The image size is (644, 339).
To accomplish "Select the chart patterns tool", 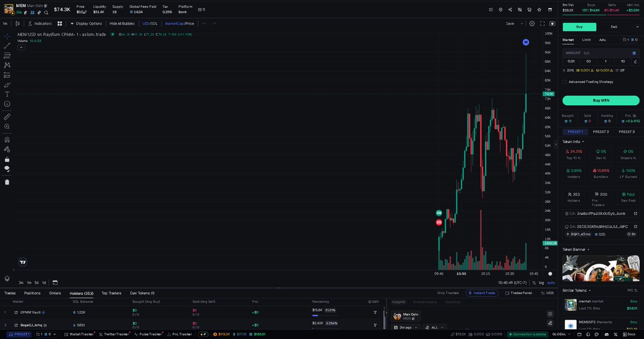I will (7, 65).
